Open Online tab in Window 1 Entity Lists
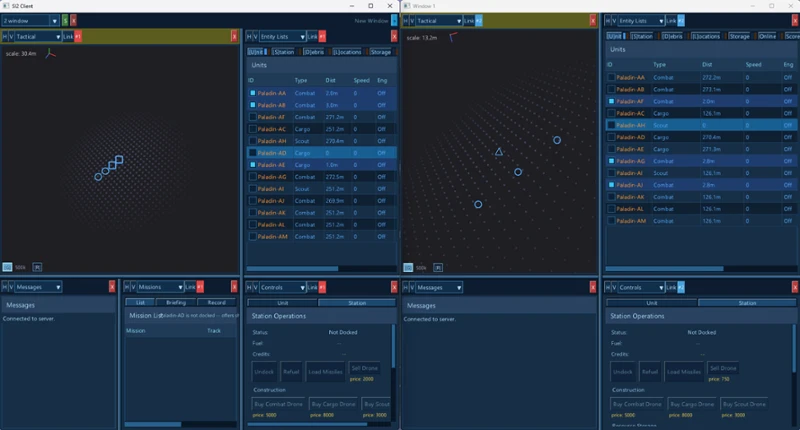Image resolution: width=800 pixels, height=430 pixels. pyautogui.click(x=767, y=36)
